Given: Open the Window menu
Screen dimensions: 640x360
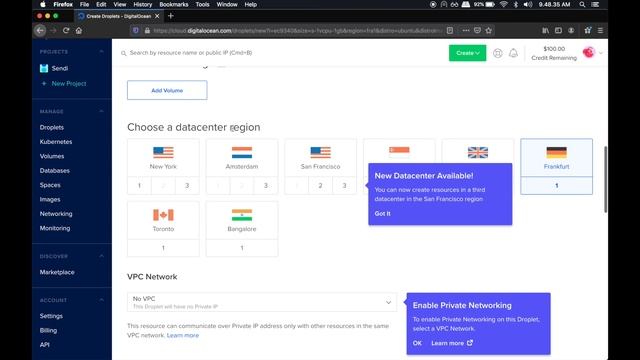Looking at the screenshot, I should point(227,4).
